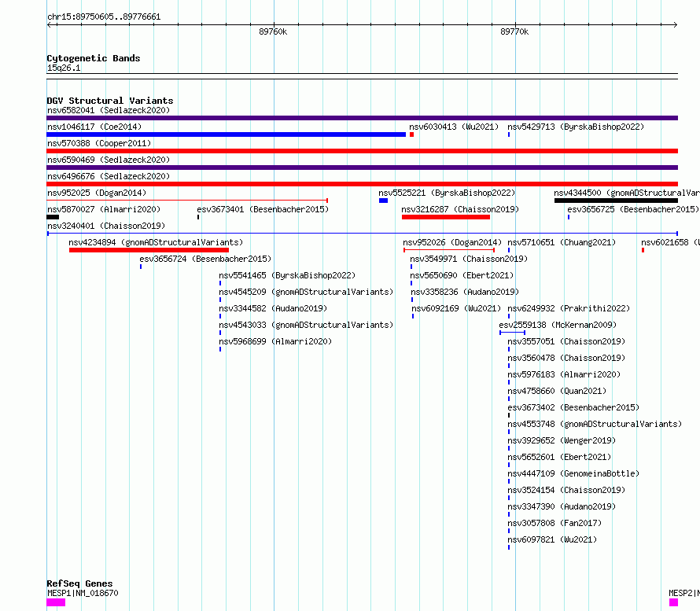
Task: Click the nsv6582041 (Sedlazeck2020) variant label
Action: (x=109, y=110)
